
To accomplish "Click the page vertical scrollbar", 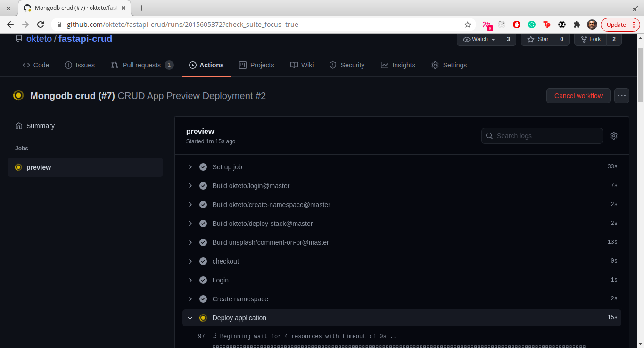I will tap(640, 75).
